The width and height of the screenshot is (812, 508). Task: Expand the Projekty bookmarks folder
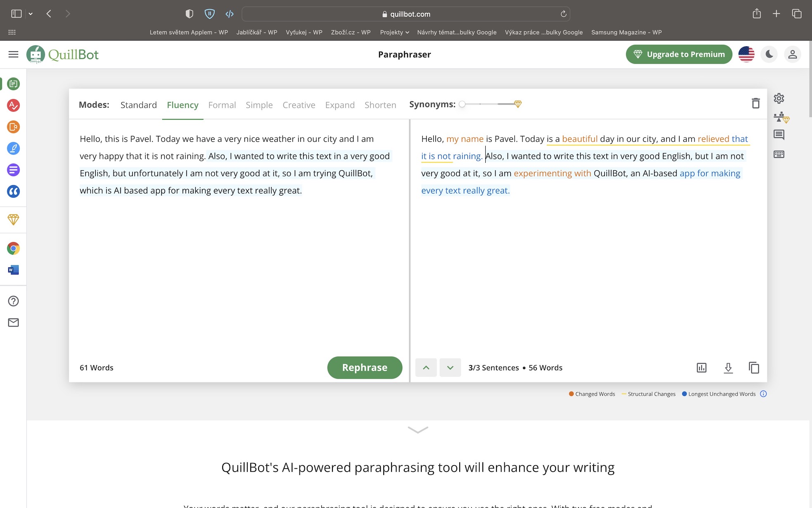[394, 32]
